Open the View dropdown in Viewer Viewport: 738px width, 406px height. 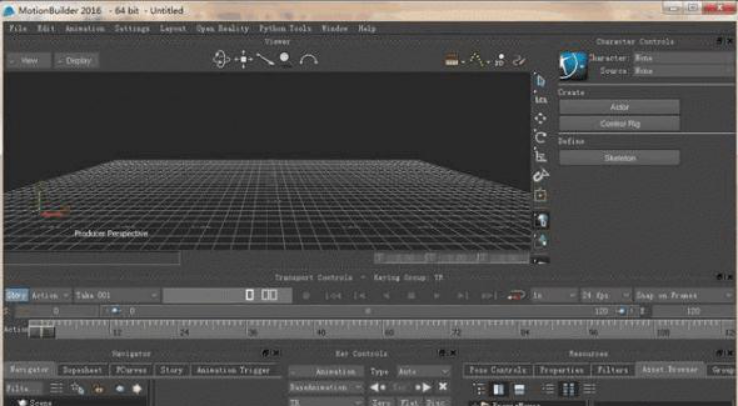(x=29, y=60)
